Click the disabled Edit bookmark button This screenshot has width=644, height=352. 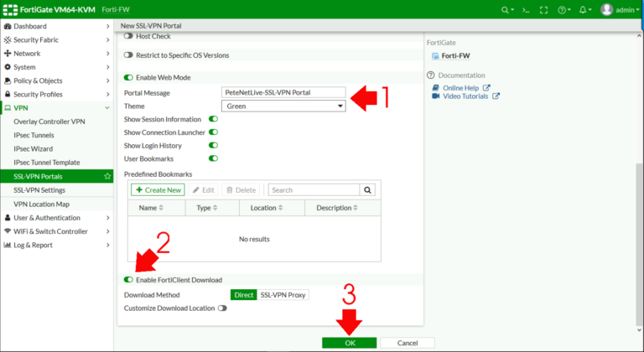point(203,189)
